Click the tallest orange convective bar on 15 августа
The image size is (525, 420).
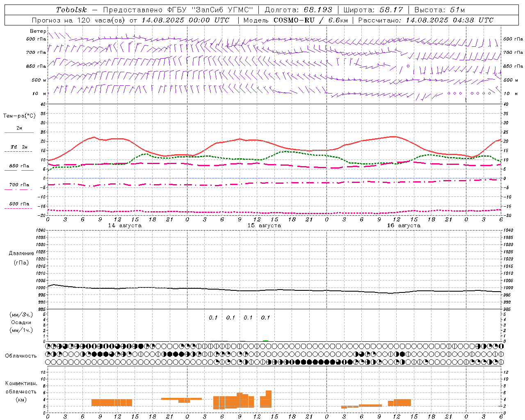269,399
